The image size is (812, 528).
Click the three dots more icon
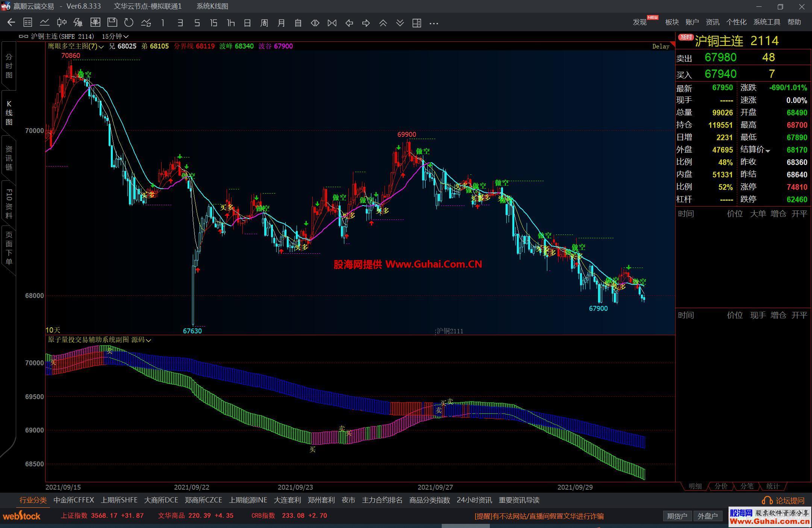pyautogui.click(x=434, y=23)
